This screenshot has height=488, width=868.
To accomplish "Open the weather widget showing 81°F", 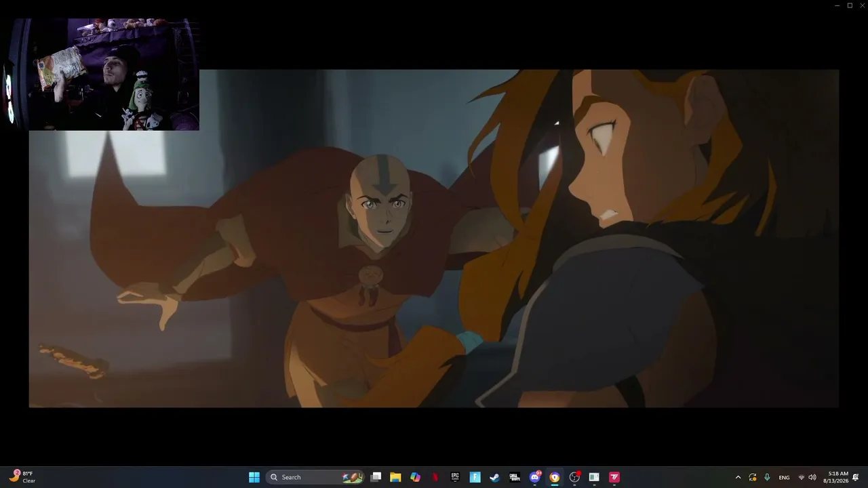I will pos(22,477).
